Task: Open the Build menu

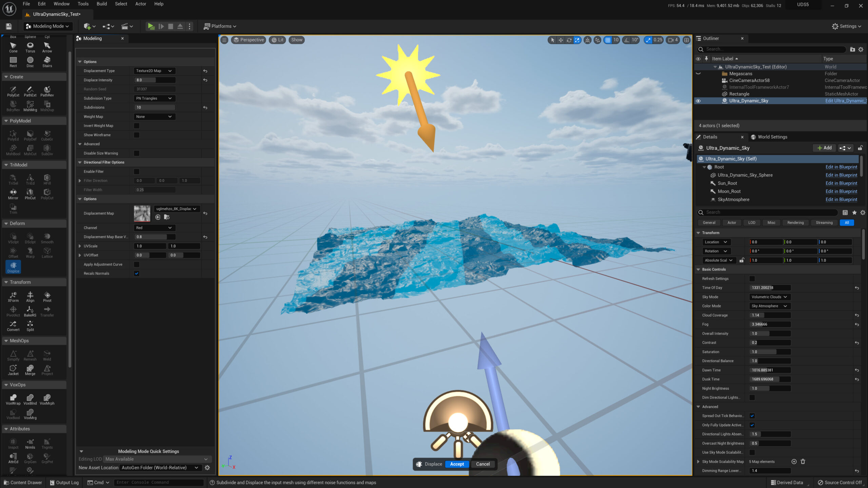Action: 101,4
